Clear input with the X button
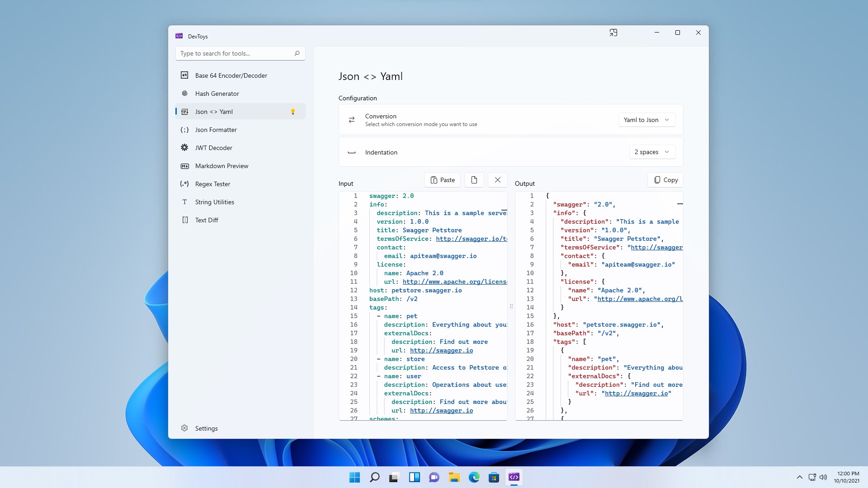868x488 pixels. pyautogui.click(x=498, y=180)
